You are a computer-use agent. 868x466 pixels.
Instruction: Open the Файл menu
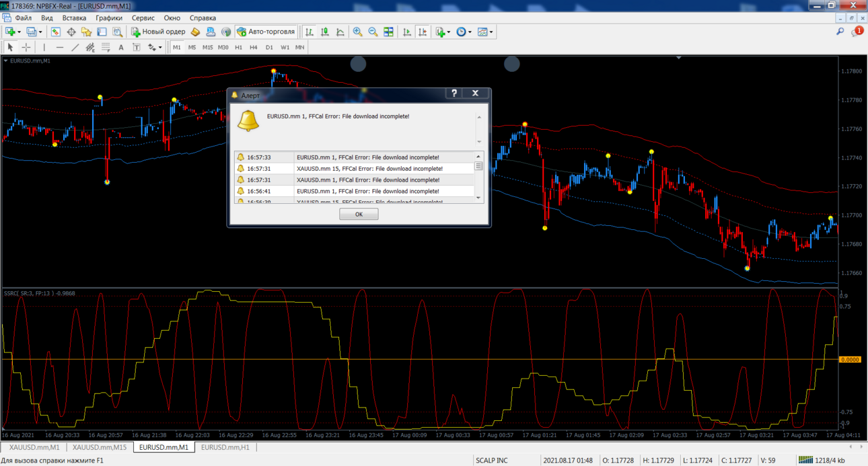(23, 18)
